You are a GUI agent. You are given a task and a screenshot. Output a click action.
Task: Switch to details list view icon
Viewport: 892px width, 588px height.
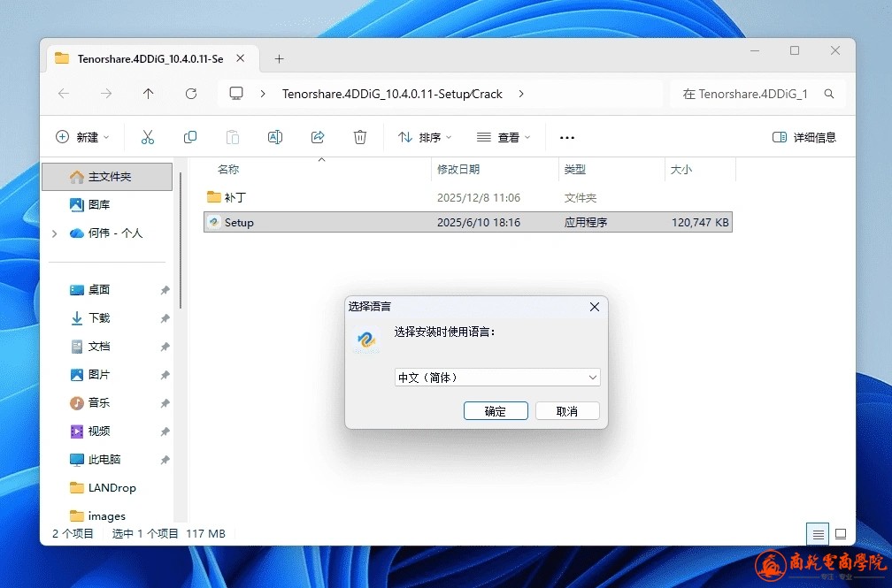coord(819,534)
